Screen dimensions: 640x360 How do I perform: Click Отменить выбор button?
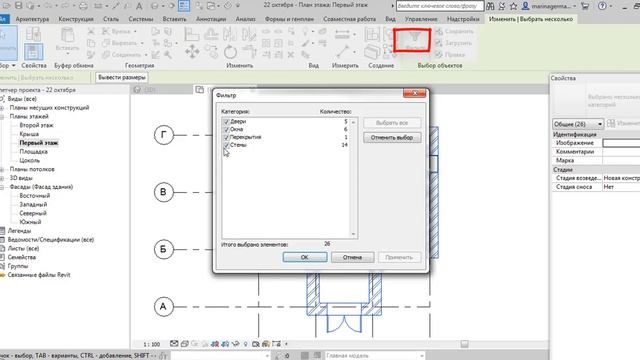(x=392, y=138)
